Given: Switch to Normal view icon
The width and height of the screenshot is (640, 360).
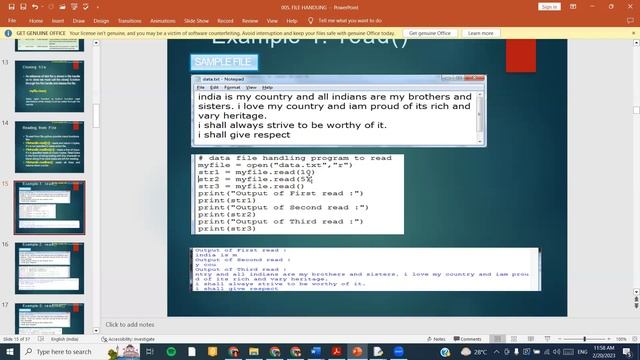Looking at the screenshot, I should 497,339.
